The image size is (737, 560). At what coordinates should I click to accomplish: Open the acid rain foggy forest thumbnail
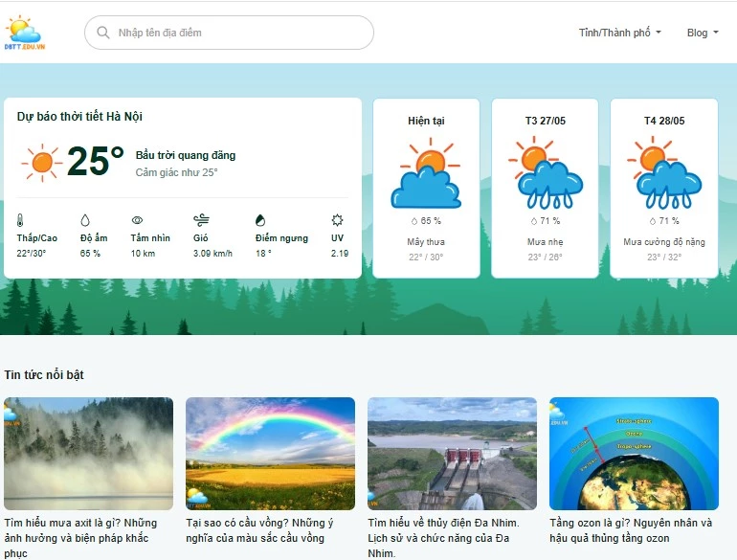[88, 454]
